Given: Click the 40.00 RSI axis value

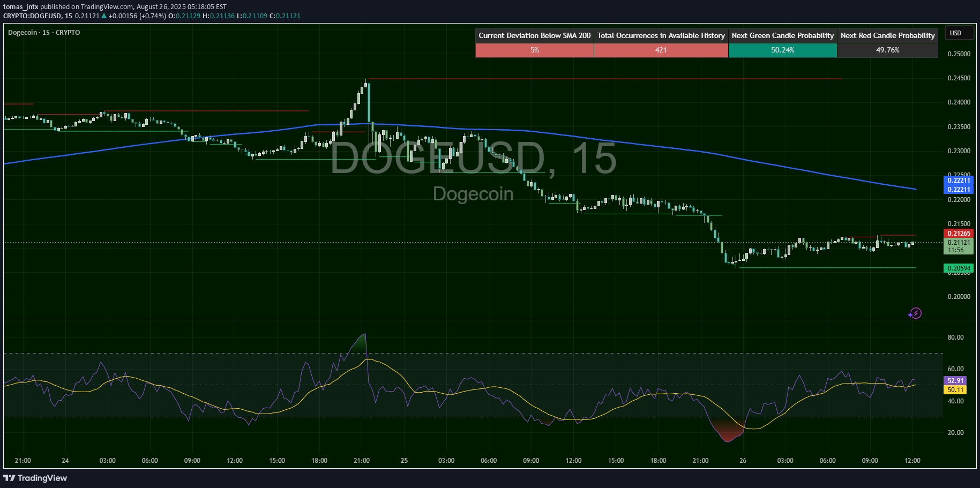Looking at the screenshot, I should [955, 401].
